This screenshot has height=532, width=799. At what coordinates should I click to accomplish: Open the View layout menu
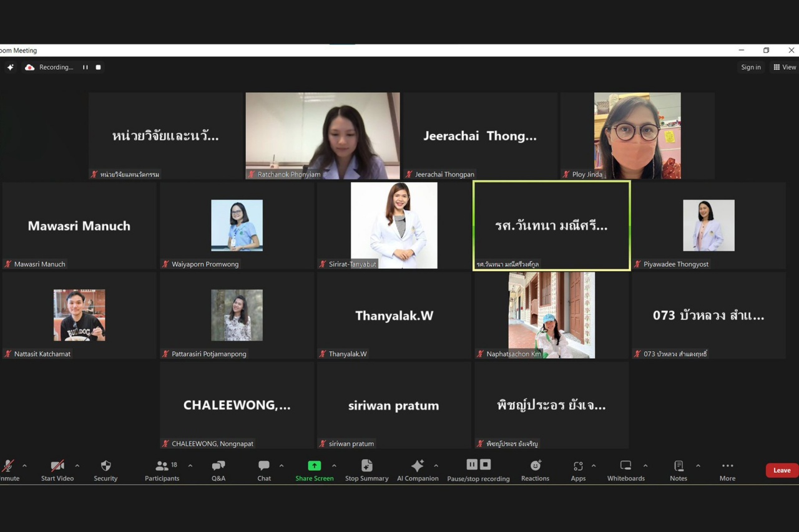point(785,67)
